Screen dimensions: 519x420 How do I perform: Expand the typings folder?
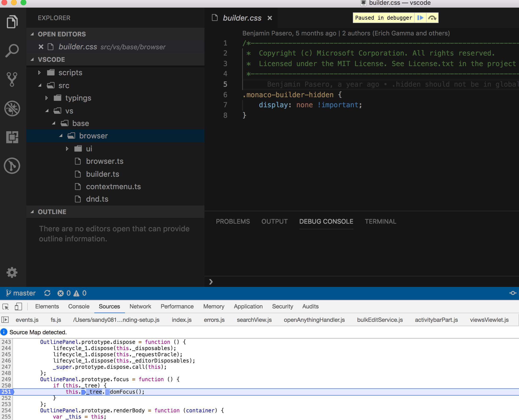(x=46, y=98)
